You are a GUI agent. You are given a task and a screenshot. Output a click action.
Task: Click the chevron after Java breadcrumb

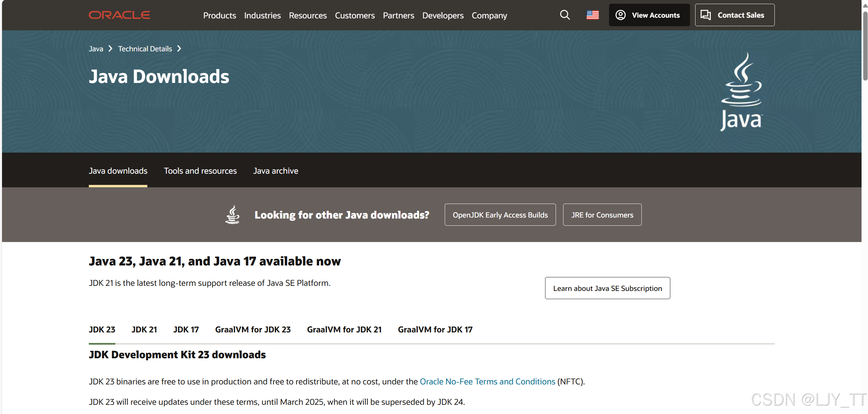110,49
